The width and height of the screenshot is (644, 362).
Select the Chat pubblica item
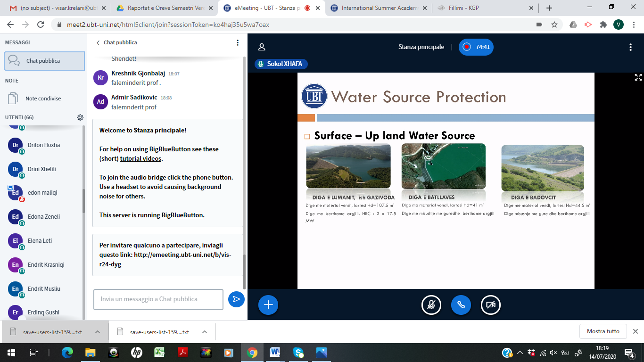[44, 61]
